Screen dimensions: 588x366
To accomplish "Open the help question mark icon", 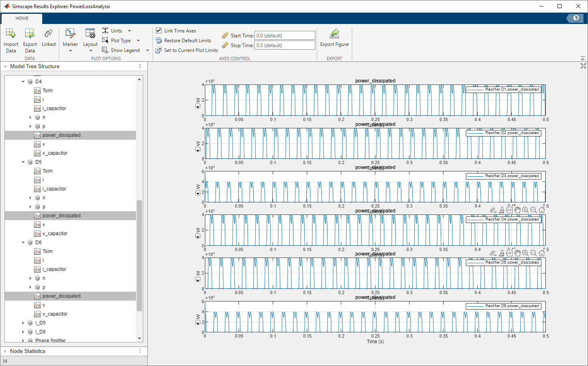I will [x=576, y=18].
